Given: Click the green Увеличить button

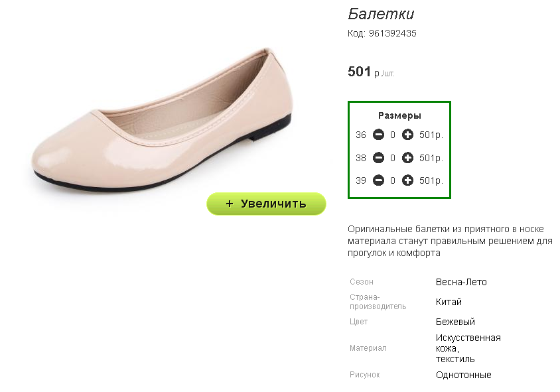Looking at the screenshot, I should [266, 204].
